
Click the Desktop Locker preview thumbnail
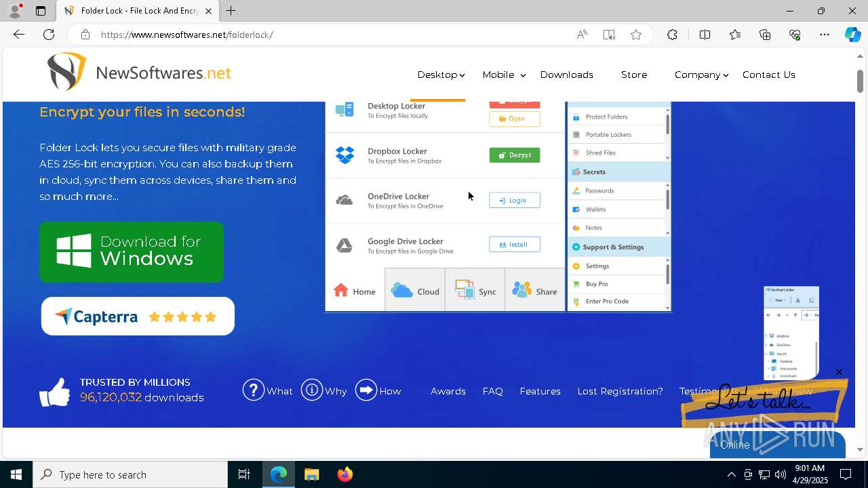791,333
